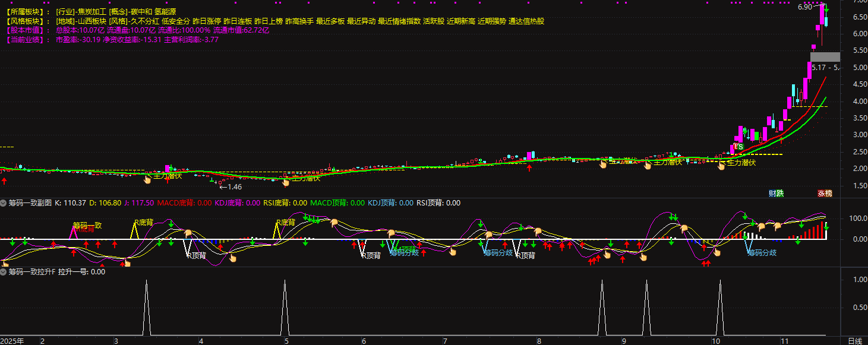The image size is (868, 345).
Task: Click the 6.90 high price label
Action: click(x=804, y=7)
